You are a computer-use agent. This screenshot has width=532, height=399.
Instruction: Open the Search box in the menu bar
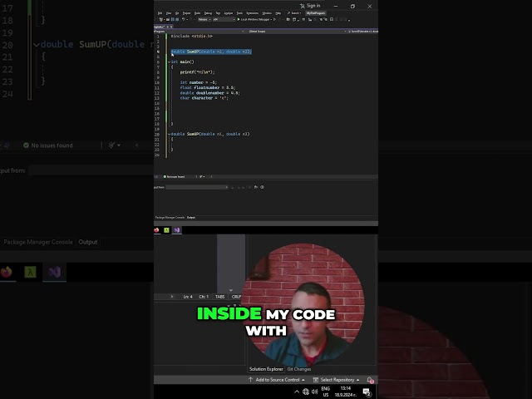(294, 13)
